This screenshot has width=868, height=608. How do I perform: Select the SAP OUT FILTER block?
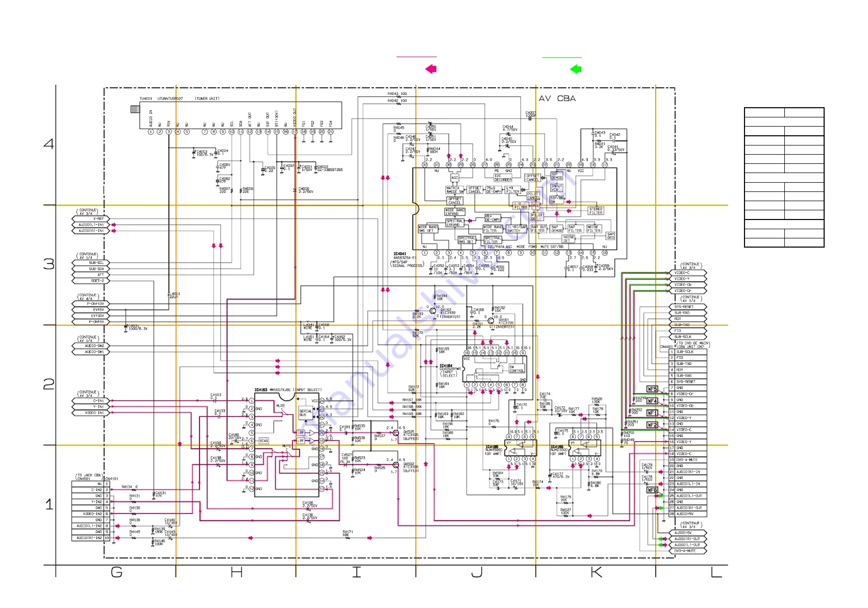(x=538, y=229)
